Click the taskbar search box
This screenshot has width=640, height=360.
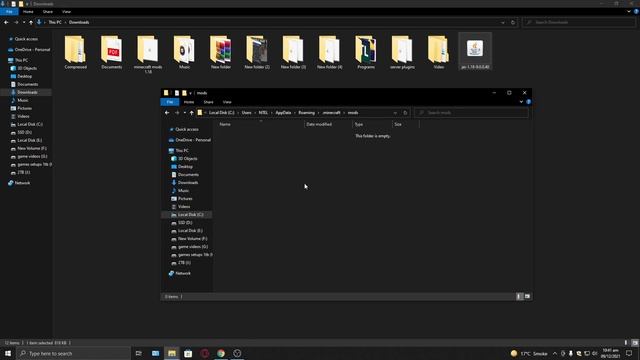coord(74,353)
